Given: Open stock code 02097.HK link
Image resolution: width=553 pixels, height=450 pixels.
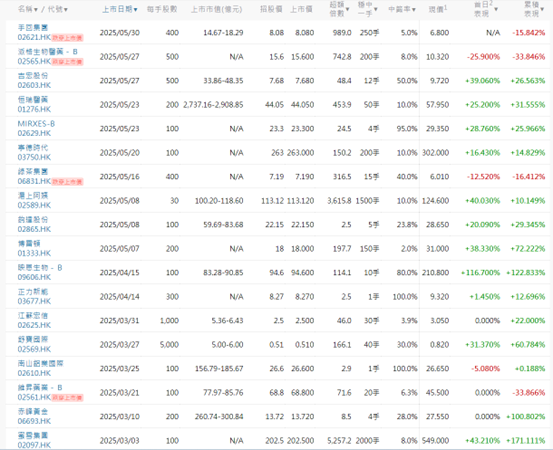Looking at the screenshot, I should point(34,445).
